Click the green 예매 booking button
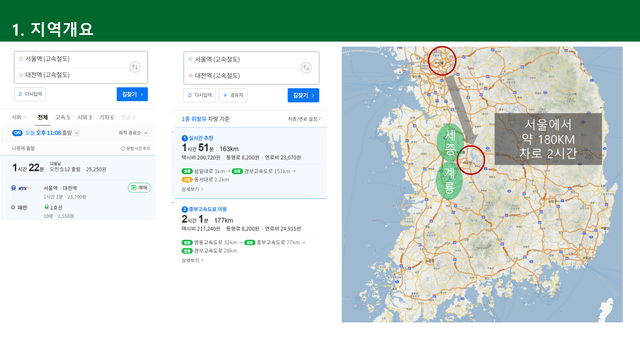Viewport: 640px width, 360px height. point(140,188)
